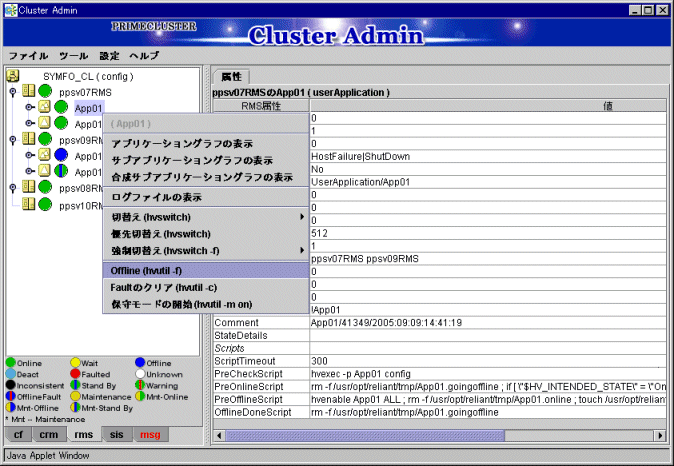Click the ScriptTimeout value 300
The image size is (674, 466).
[319, 361]
